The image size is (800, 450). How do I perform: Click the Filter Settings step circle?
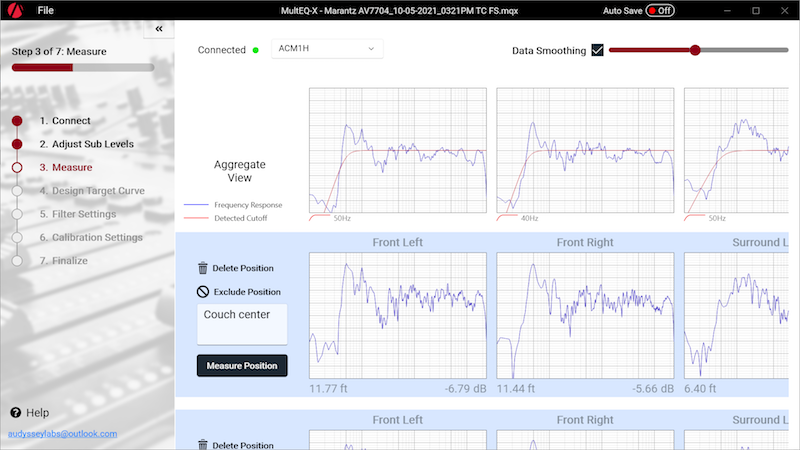coord(17,214)
